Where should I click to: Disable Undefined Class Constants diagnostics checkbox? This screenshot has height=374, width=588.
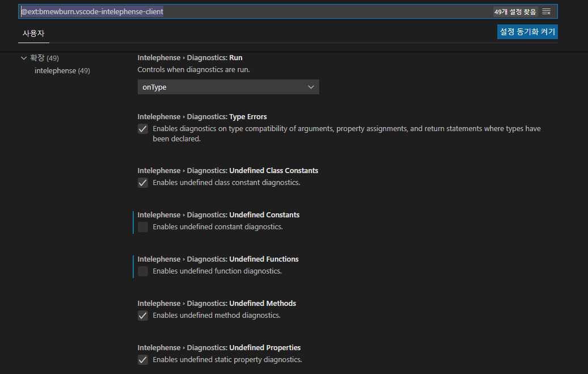143,183
